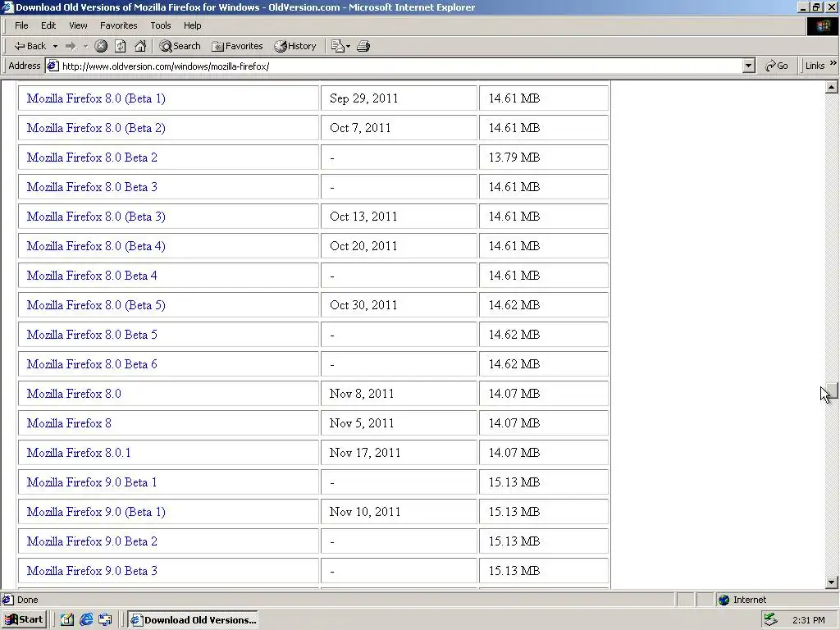The height and width of the screenshot is (630, 840).
Task: Click the Done status bar text
Action: [x=27, y=600]
